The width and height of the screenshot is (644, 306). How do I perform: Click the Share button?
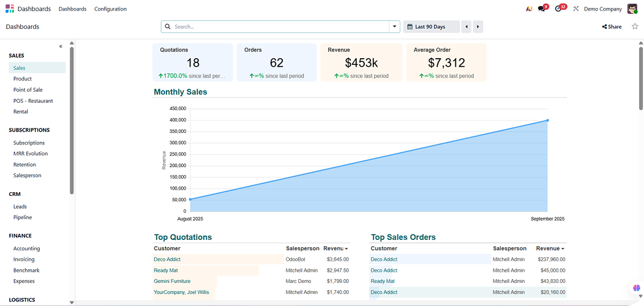click(x=612, y=27)
